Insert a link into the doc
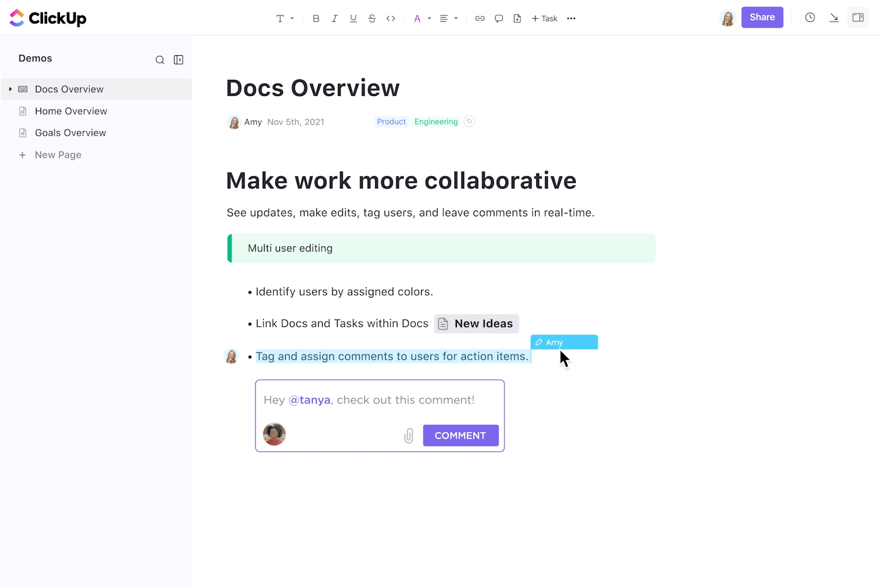The width and height of the screenshot is (882, 588). pos(480,18)
